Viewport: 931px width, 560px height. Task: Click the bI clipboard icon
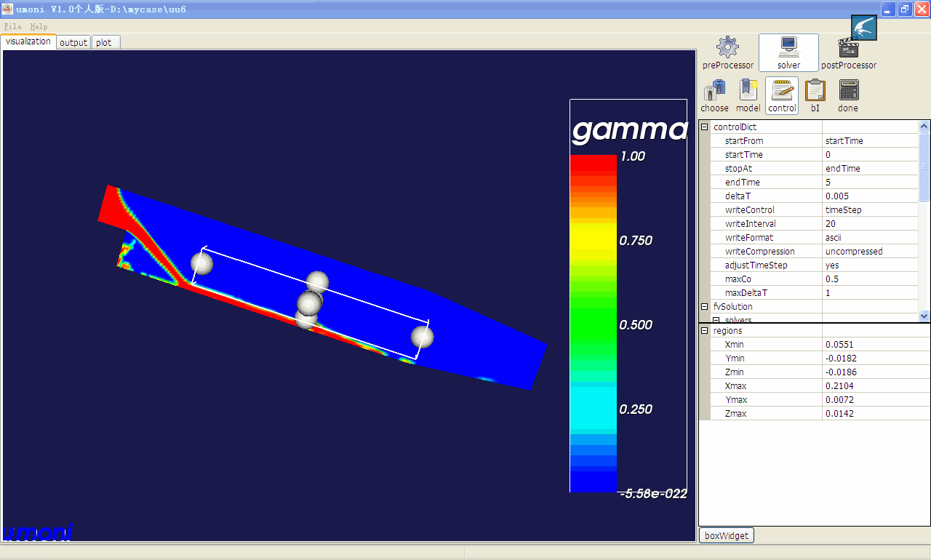point(815,91)
